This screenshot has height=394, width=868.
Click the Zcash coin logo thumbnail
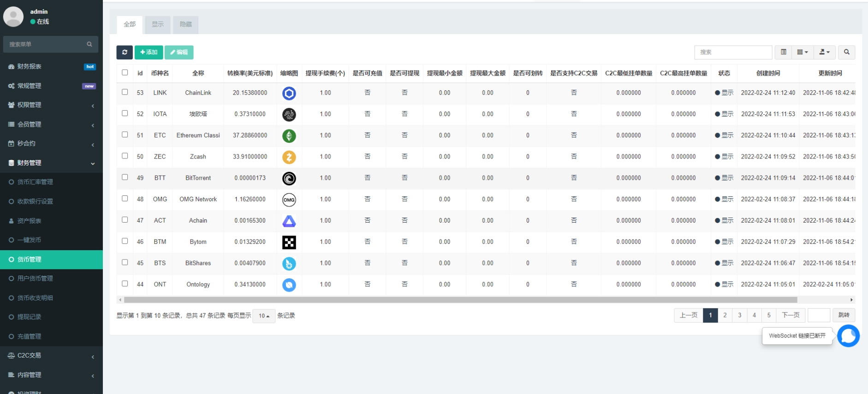point(289,157)
